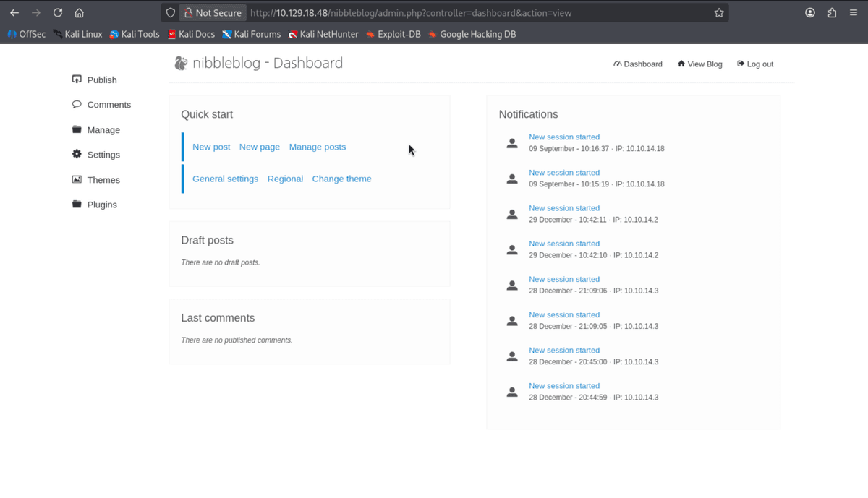Screen dimensions: 868x498
Task: Open the View Blog link
Action: pyautogui.click(x=699, y=64)
